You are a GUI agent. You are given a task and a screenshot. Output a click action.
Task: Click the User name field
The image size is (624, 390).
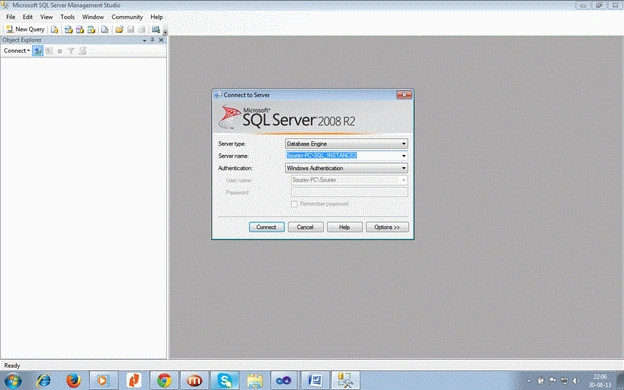pyautogui.click(x=349, y=180)
